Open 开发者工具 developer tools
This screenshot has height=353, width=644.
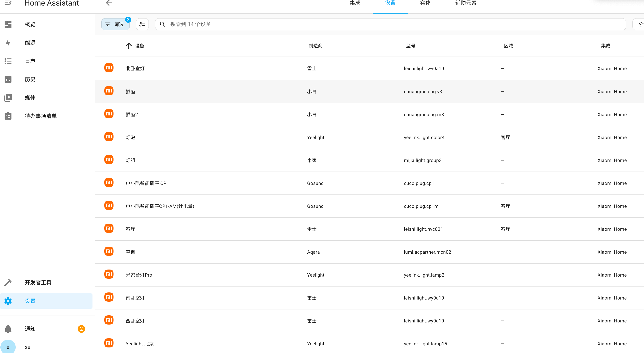click(38, 283)
